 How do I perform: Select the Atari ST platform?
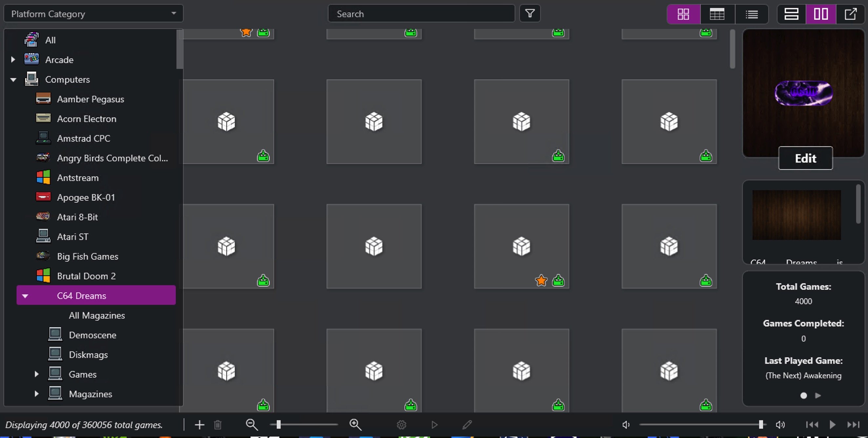click(x=72, y=237)
